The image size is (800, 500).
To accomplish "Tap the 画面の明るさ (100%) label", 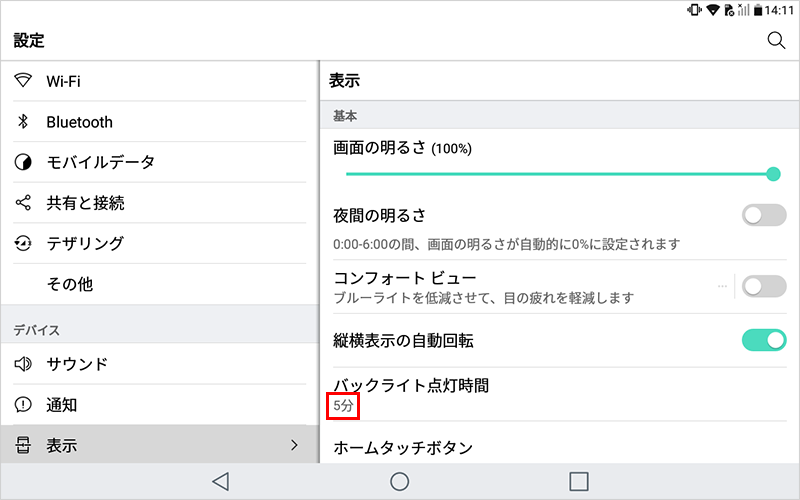I will point(403,148).
